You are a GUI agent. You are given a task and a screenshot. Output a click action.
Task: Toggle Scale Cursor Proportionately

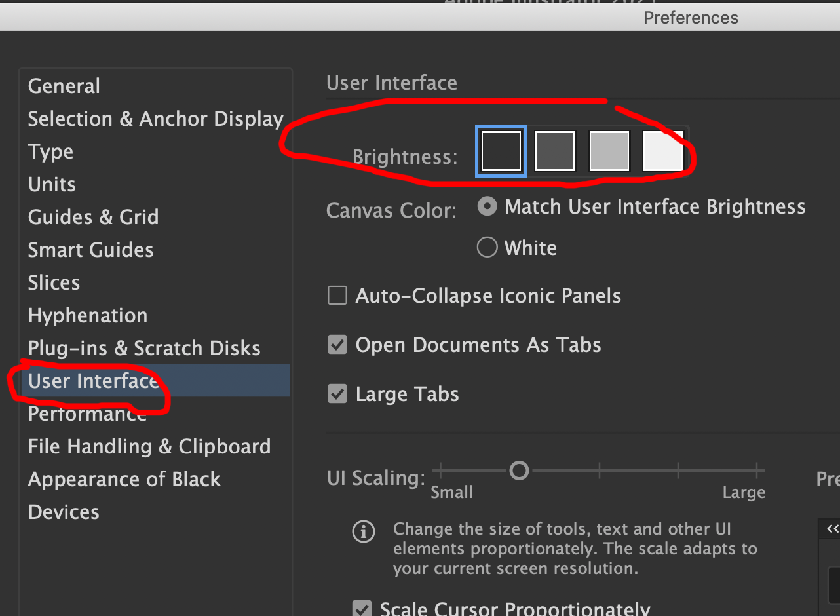click(362, 608)
